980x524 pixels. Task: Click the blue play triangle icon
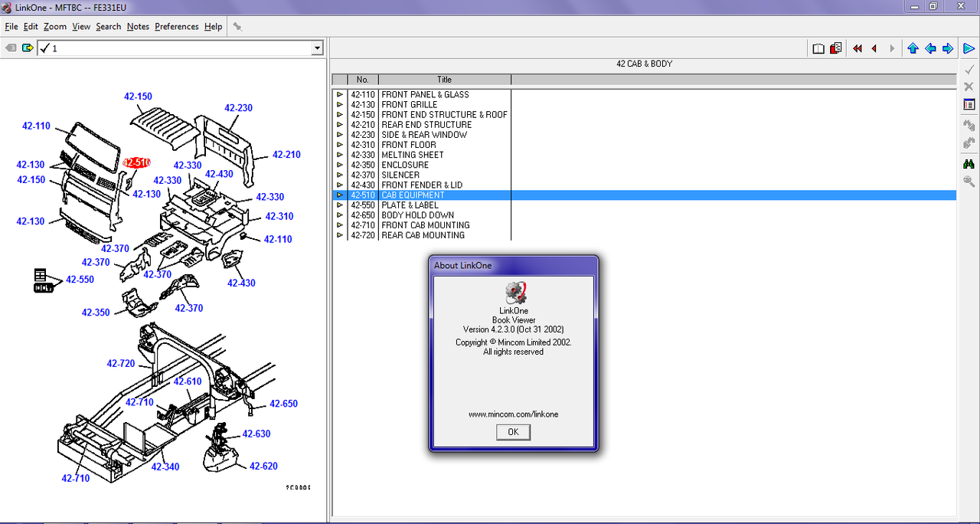pos(969,48)
